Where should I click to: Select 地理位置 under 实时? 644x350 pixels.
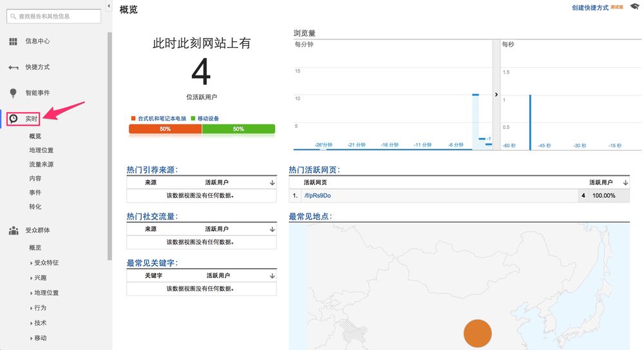(x=41, y=150)
